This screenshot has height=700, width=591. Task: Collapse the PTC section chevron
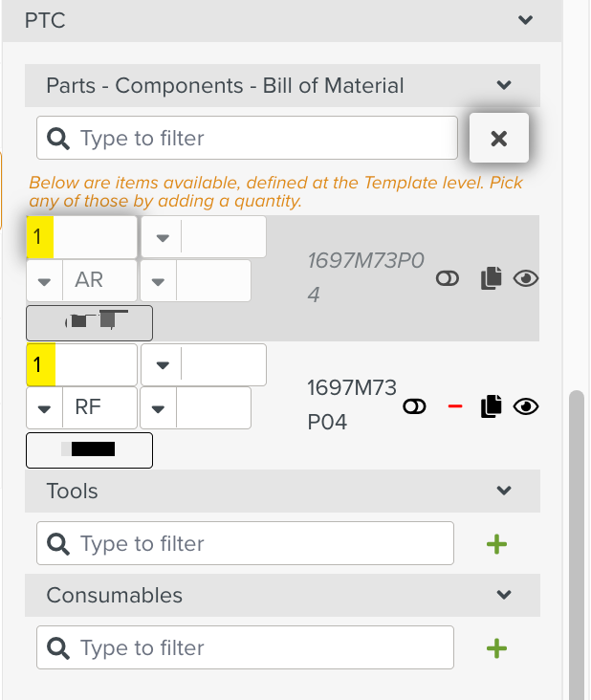(x=525, y=20)
